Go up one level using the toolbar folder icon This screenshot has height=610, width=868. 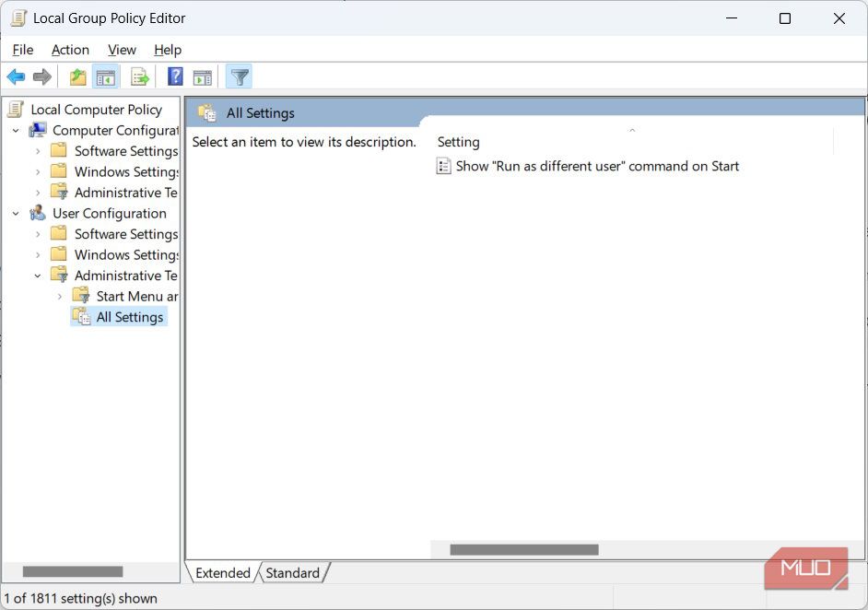tap(78, 76)
